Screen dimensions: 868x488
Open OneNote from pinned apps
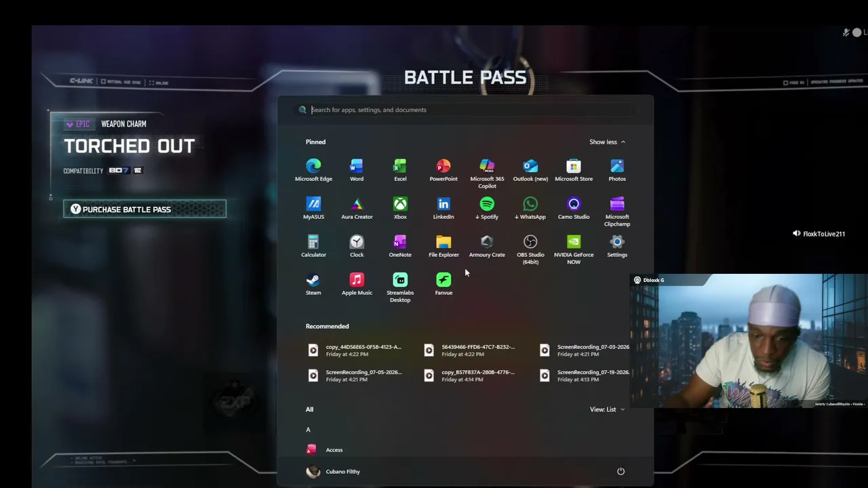click(x=400, y=246)
